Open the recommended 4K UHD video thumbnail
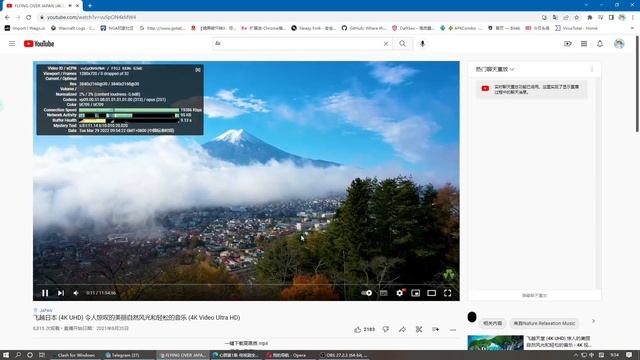640x360 pixels. coord(495,343)
